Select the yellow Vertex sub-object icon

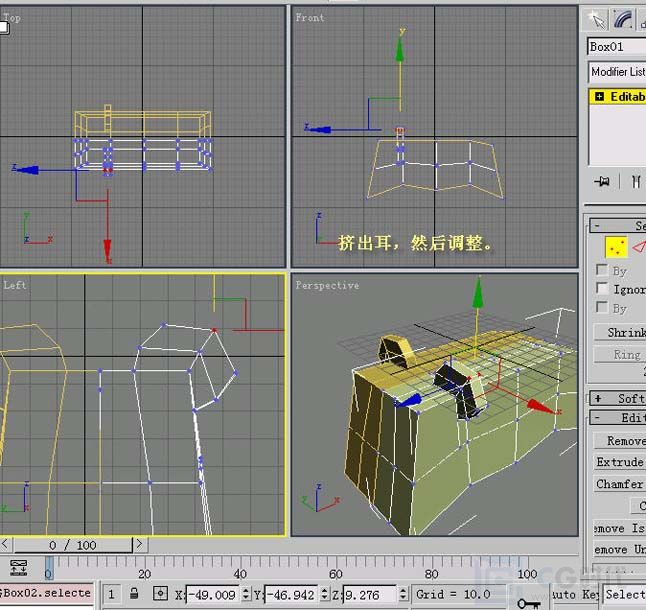tap(616, 247)
